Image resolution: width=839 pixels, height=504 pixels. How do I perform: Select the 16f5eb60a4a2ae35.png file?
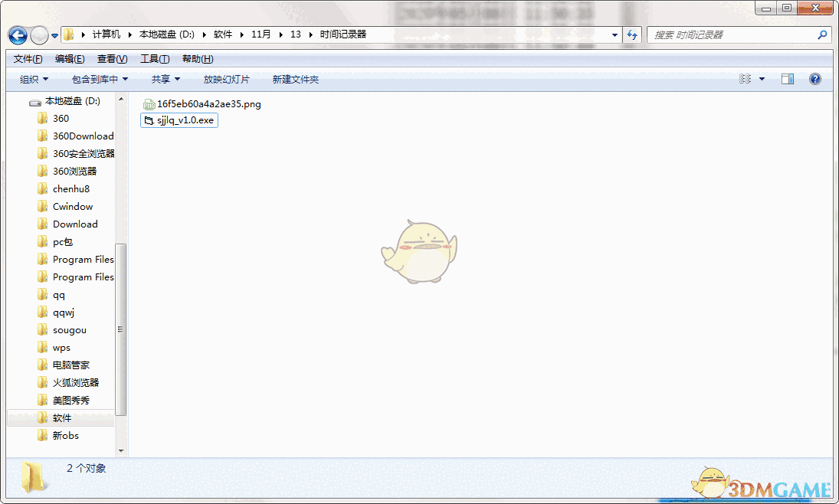pos(202,104)
